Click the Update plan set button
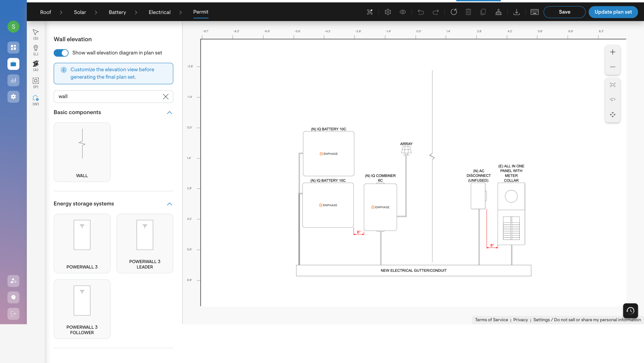Screen dimensions: 644x363 (x=613, y=12)
